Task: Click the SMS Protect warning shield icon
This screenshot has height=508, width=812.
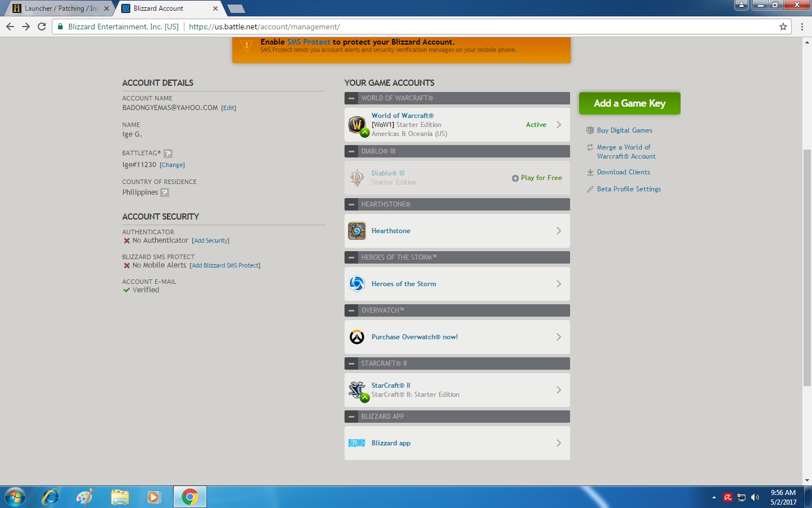Action: point(246,46)
